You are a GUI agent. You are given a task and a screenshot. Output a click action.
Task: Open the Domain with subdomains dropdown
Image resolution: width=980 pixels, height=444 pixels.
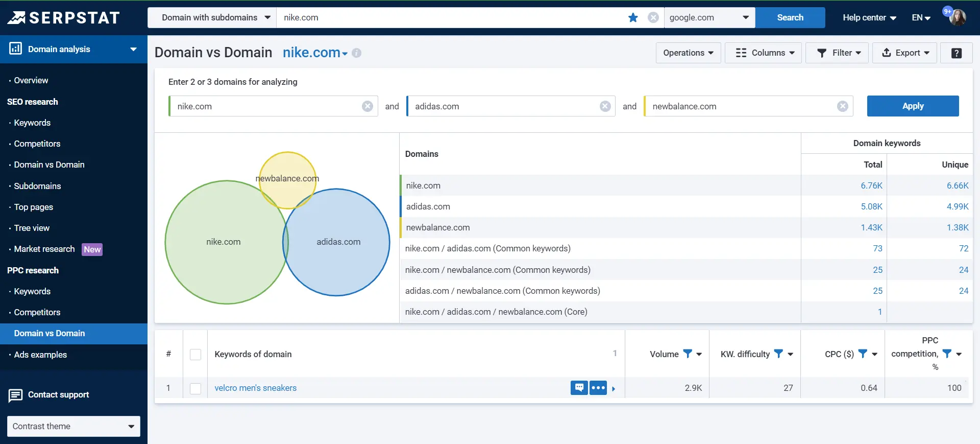point(212,17)
